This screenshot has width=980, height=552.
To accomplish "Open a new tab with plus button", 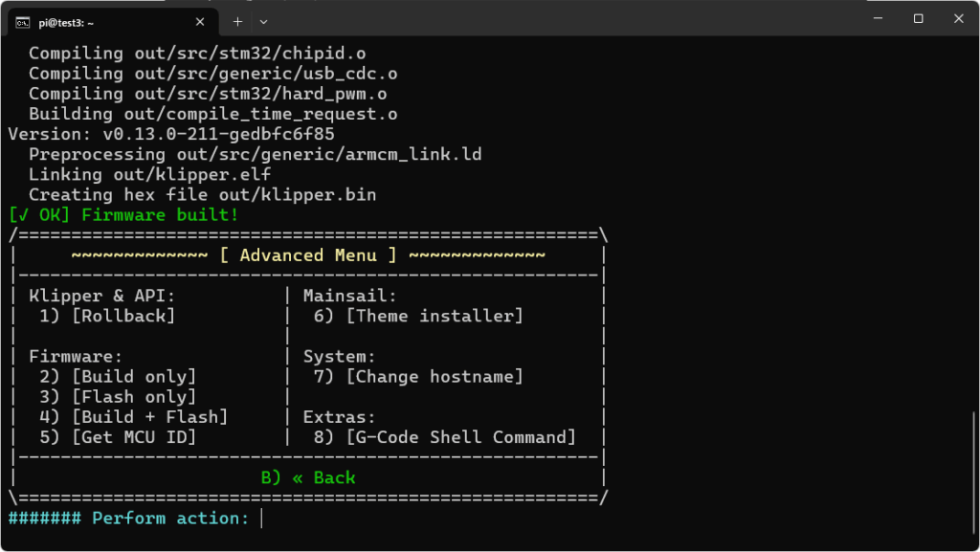I will click(237, 21).
